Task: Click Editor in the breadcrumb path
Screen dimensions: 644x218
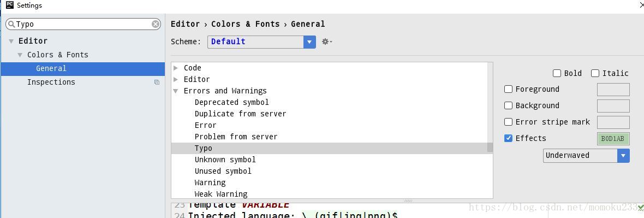Action: (x=185, y=24)
